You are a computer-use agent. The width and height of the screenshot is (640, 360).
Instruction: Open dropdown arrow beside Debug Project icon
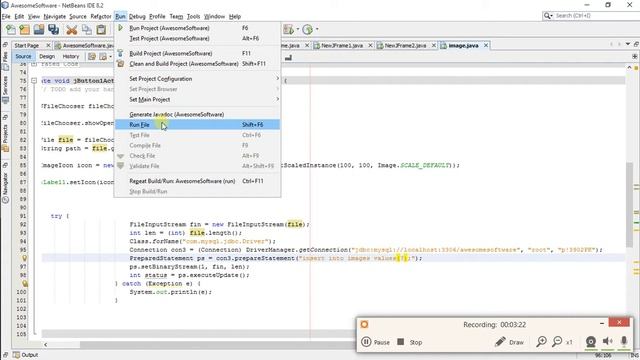[298, 29]
